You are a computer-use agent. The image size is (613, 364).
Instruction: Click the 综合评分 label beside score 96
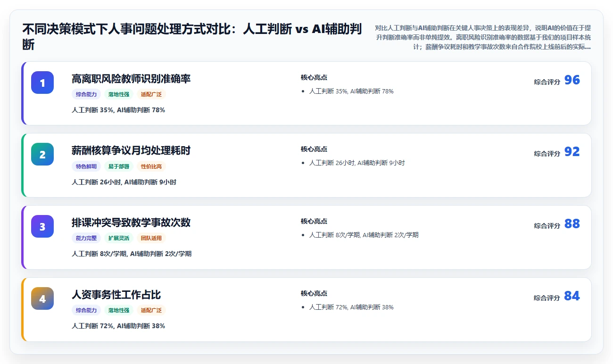point(547,82)
